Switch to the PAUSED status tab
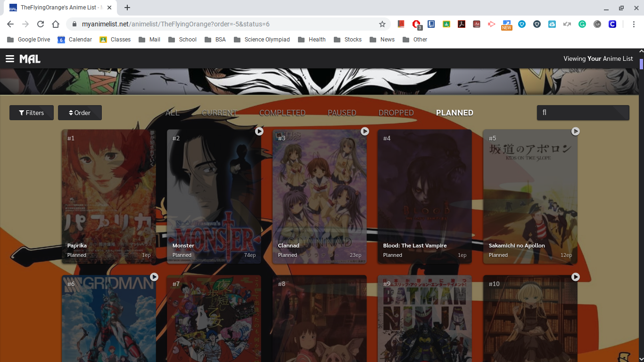644x362 pixels. (x=342, y=113)
